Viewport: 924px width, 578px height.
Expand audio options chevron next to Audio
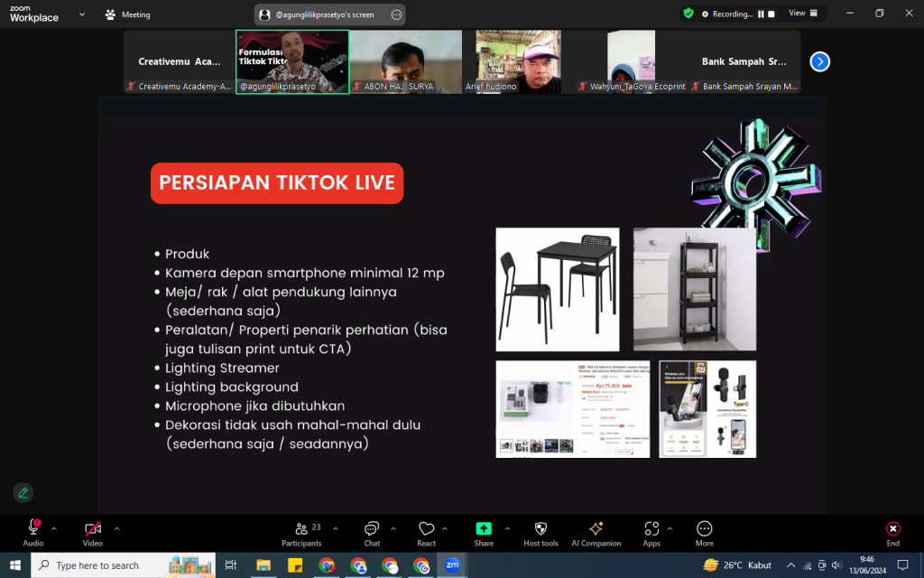click(53, 528)
